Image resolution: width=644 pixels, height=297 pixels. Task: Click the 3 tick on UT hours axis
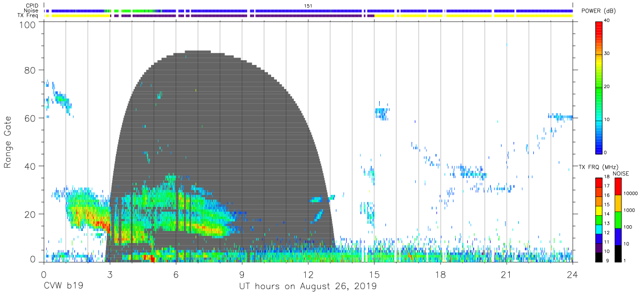(110, 274)
